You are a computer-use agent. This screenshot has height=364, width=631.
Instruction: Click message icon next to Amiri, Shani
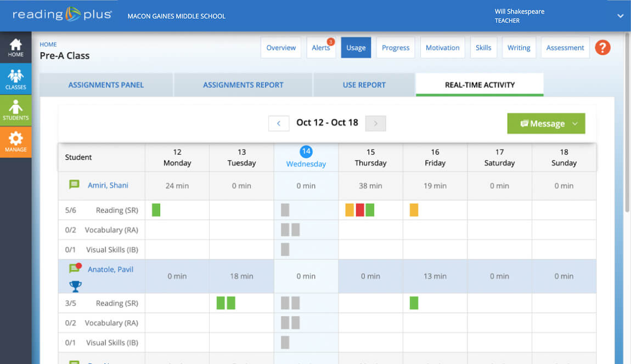click(74, 185)
